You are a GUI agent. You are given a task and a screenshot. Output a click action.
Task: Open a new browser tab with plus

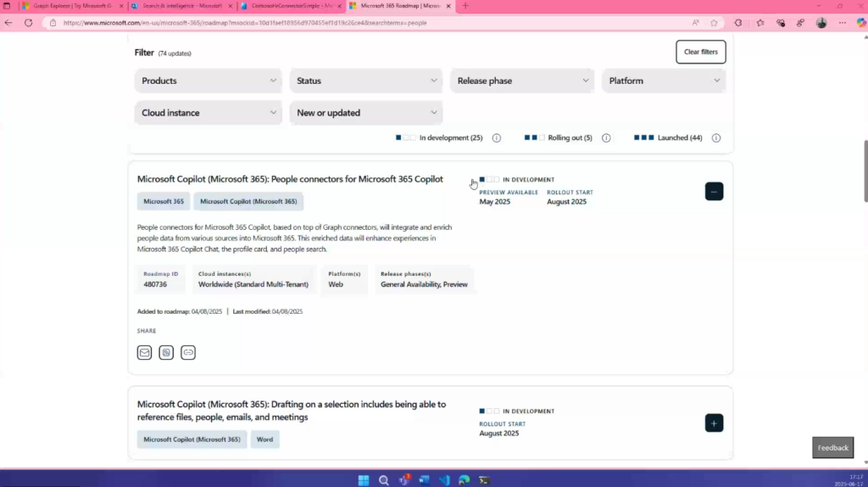click(x=465, y=6)
